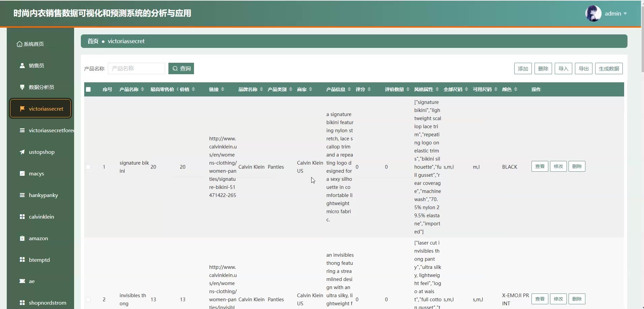
Task: Click the clipboard icon beside amazon
Action: point(22,238)
